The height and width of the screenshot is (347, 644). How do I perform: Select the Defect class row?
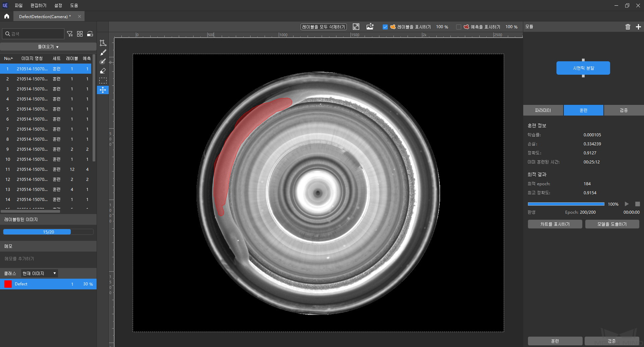48,284
